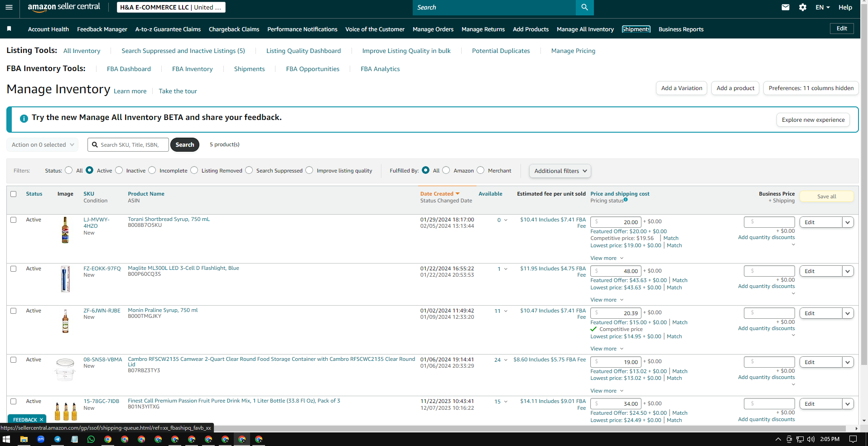Show hidden system tray icons
868x446 pixels.
778,439
